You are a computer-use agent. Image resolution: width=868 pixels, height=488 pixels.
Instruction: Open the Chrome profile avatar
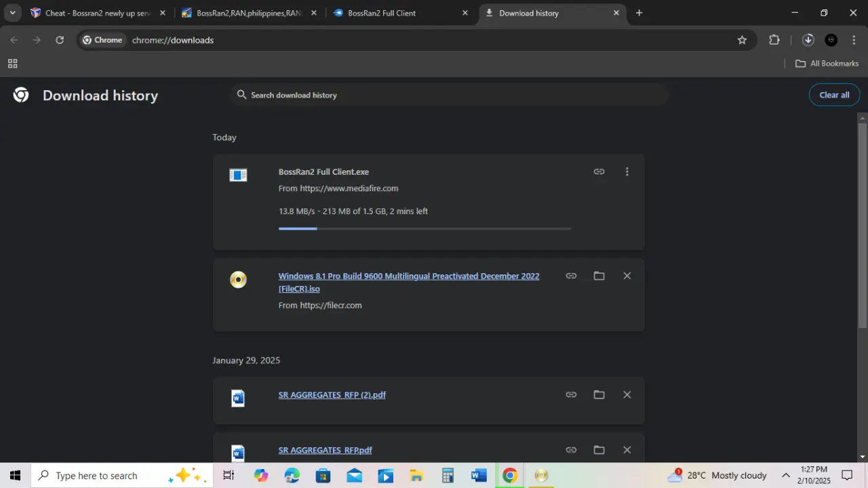tap(831, 40)
